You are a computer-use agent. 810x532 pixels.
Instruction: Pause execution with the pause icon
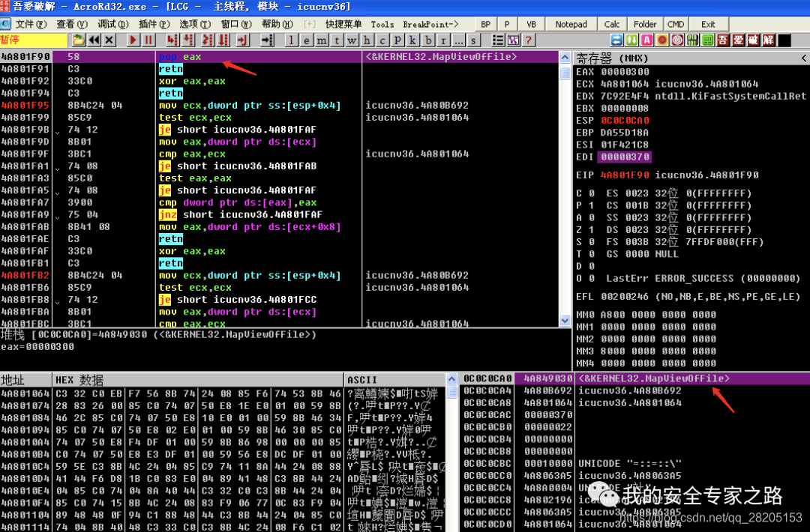[x=148, y=40]
